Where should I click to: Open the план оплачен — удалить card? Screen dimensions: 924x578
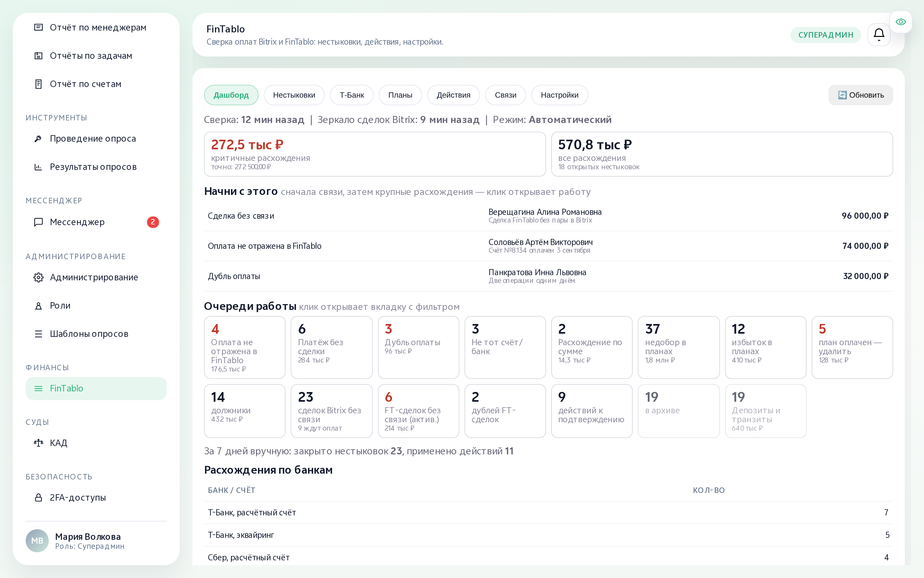[852, 347]
